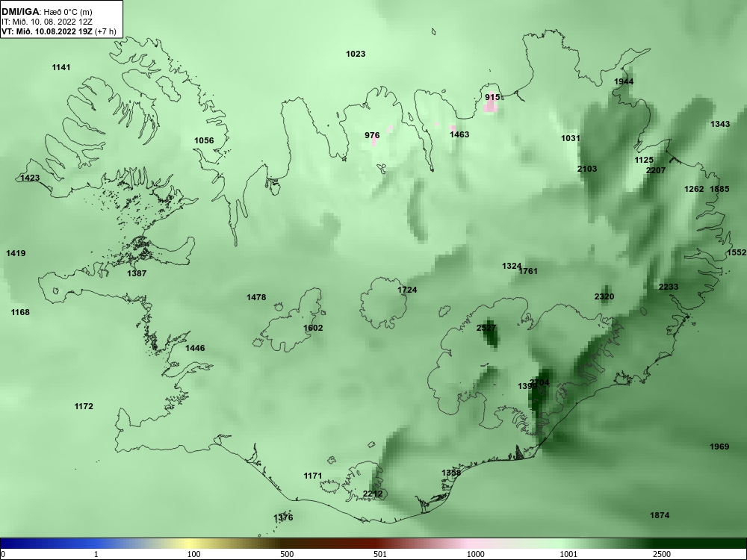Click the 1874 value in the southeast corner
747x560 pixels.
point(660,516)
